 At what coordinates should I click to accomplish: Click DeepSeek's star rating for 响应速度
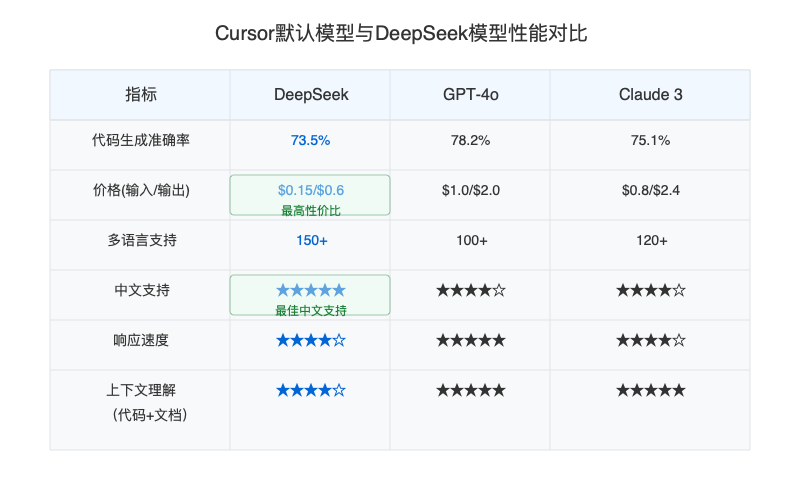click(x=311, y=340)
